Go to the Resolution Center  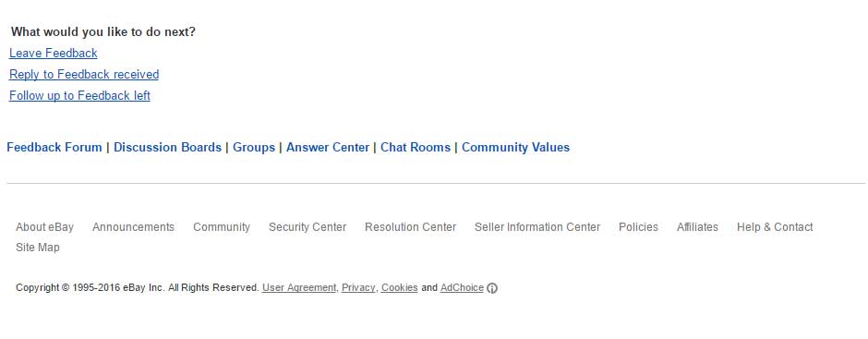[411, 227]
